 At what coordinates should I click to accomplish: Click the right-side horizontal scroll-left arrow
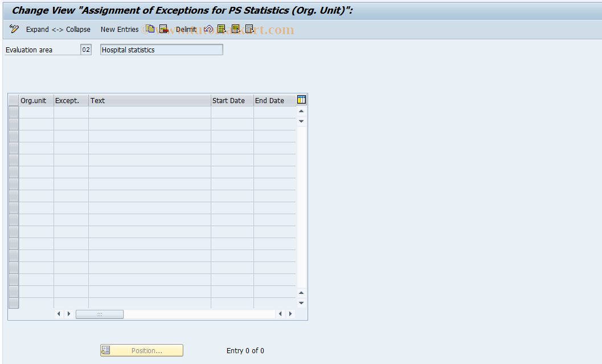point(280,314)
